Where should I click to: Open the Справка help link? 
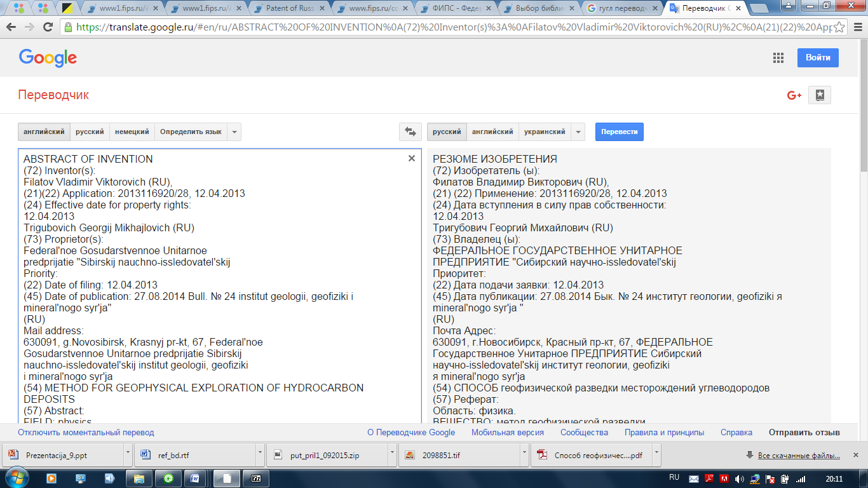(736, 433)
